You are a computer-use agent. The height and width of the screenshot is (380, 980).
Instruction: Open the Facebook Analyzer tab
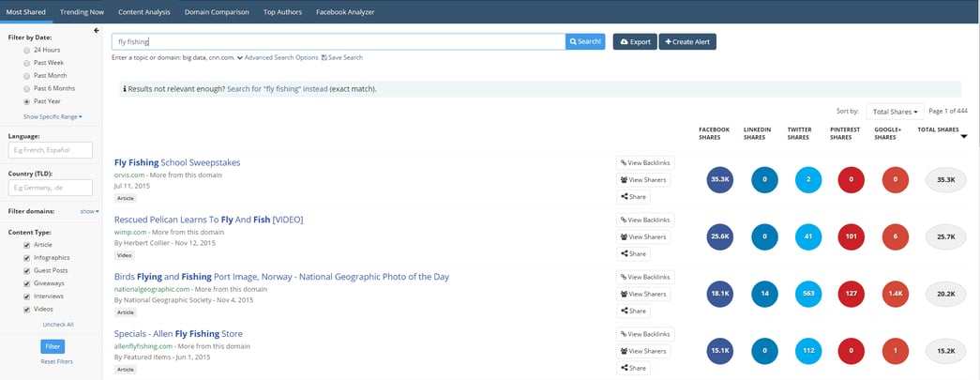(x=345, y=12)
